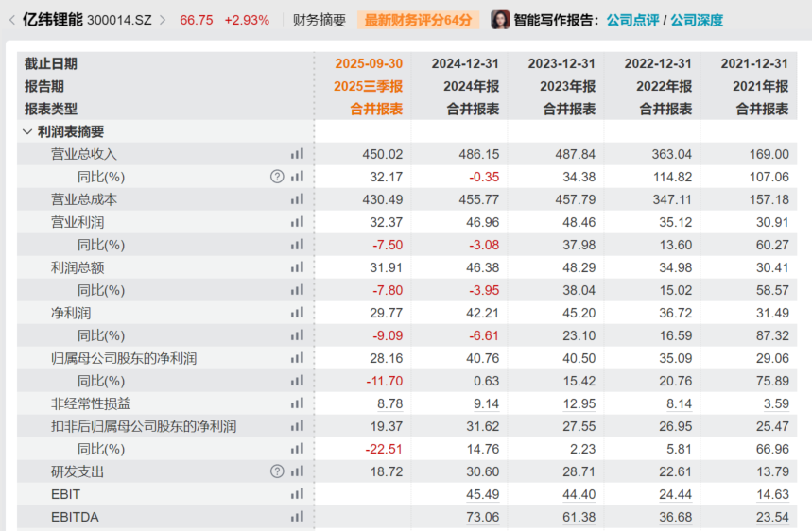Show the trend chart for 利润总额
Viewport: 812px width, 531px height.
point(298,267)
